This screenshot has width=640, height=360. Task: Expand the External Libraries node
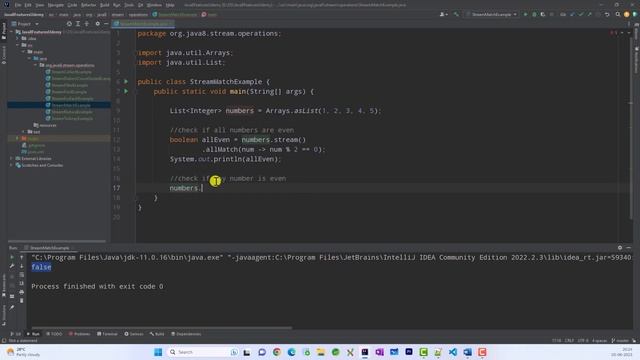click(x=11, y=158)
